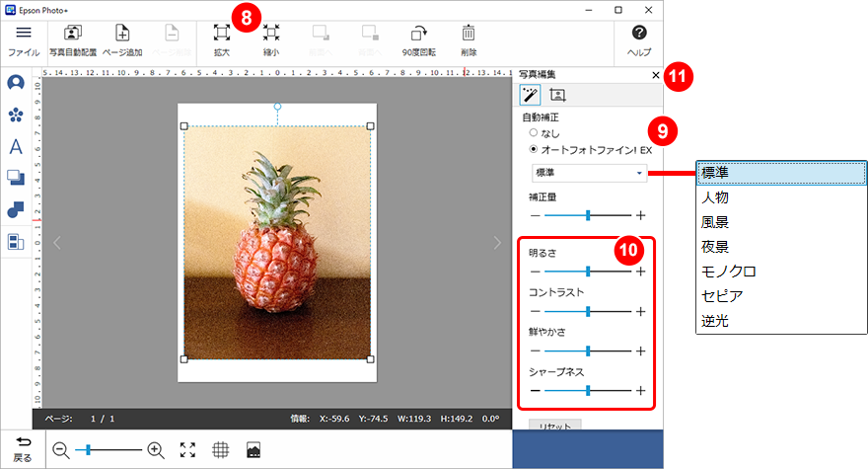Switch to the crop tab in 写真編集
This screenshot has width=868, height=469.
[557, 95]
